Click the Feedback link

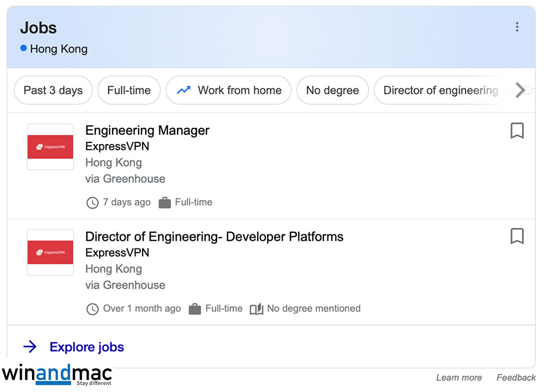516,377
